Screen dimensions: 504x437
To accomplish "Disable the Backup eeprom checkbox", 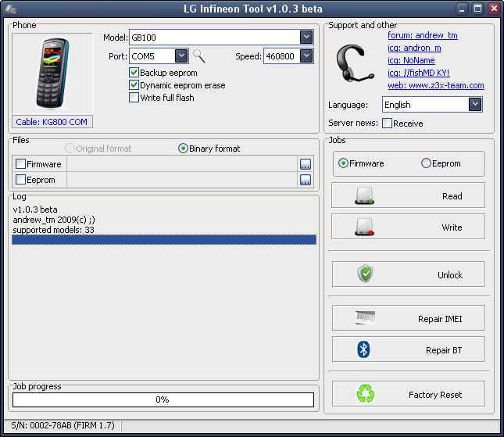I will click(134, 73).
